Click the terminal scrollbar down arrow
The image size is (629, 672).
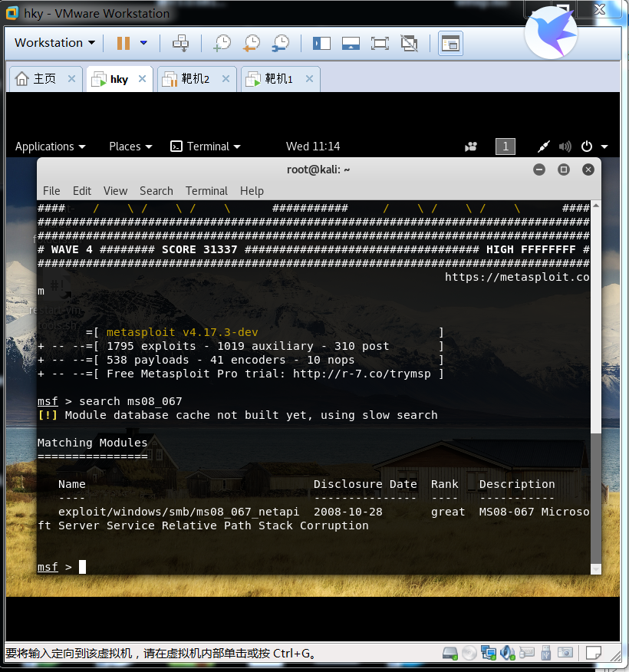[595, 569]
